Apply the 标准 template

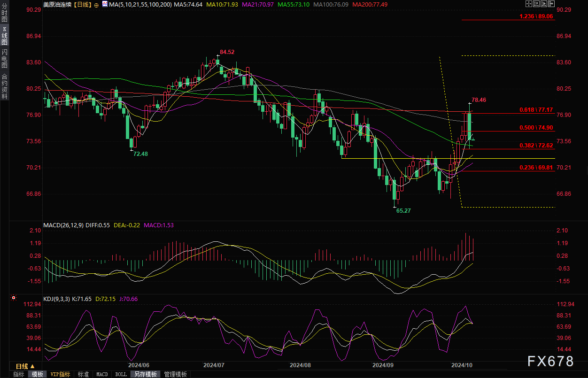point(83,374)
